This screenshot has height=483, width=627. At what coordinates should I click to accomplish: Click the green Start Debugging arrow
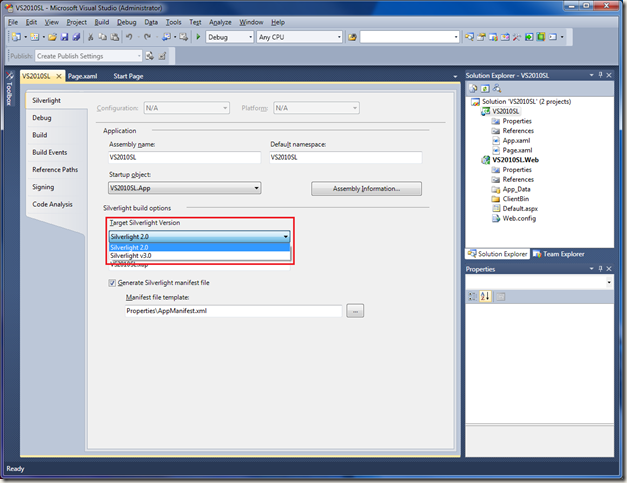tap(198, 37)
